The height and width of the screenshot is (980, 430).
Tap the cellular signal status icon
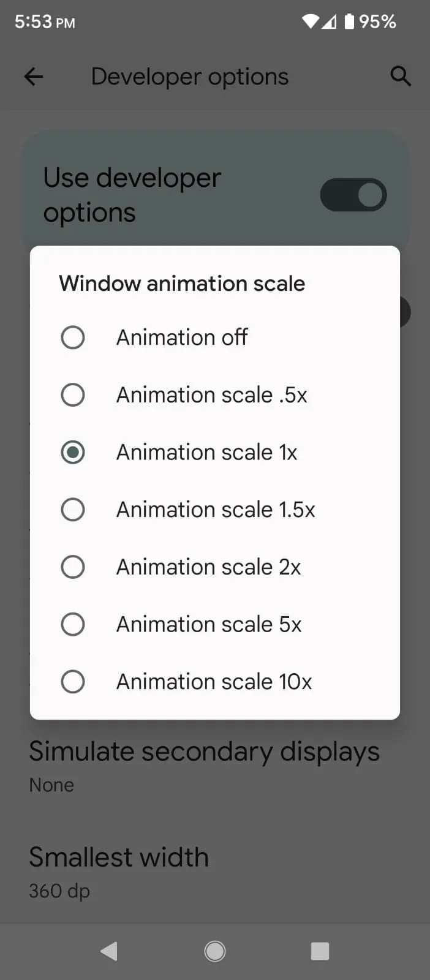[330, 22]
